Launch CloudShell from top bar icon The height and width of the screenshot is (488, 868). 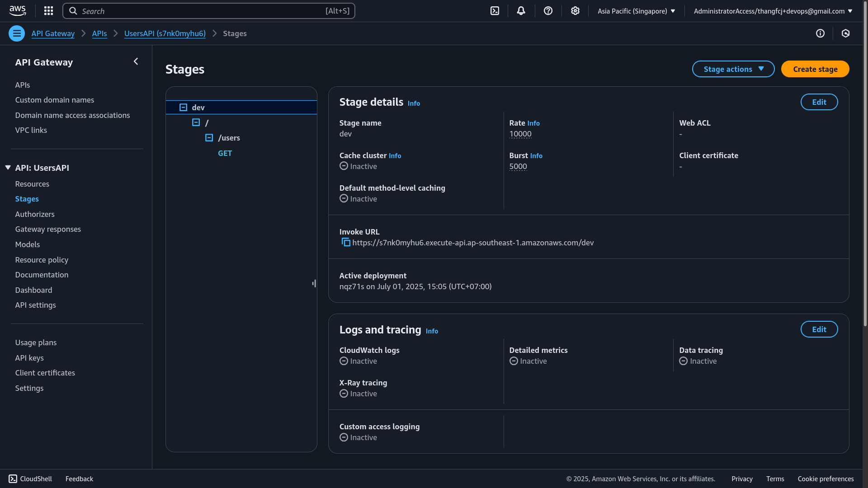[495, 11]
